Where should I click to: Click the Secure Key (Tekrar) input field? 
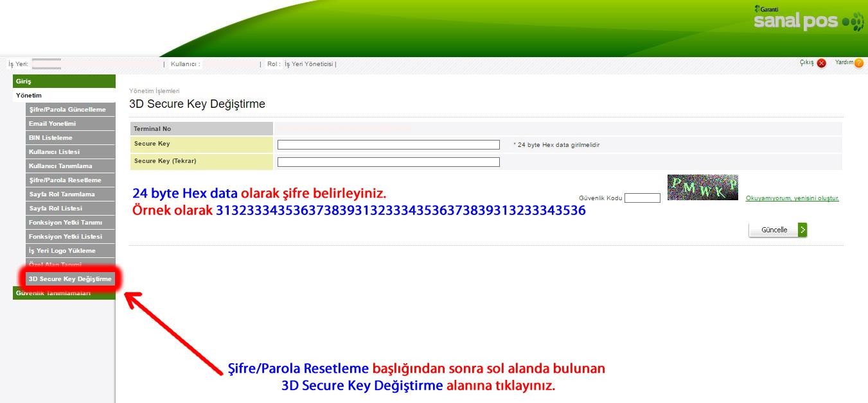click(x=388, y=162)
